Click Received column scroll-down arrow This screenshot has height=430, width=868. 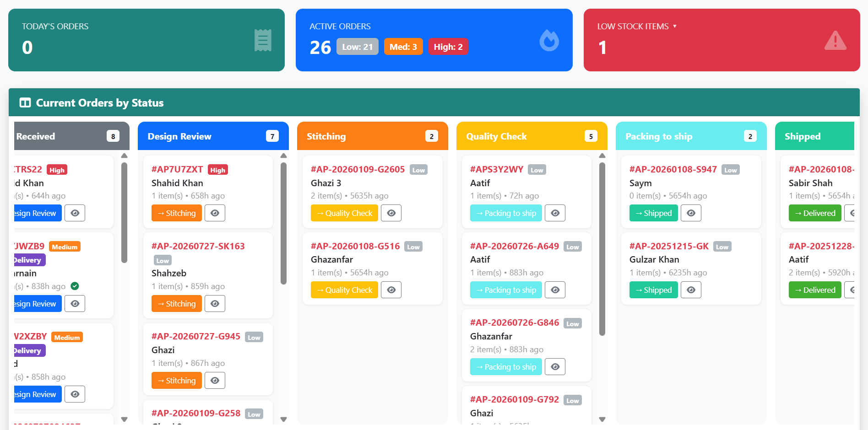[124, 419]
